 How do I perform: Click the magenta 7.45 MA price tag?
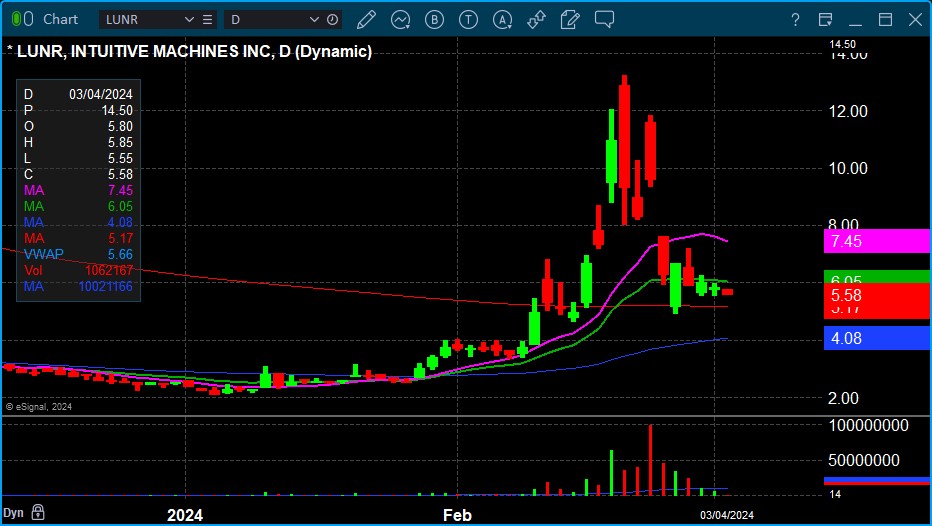877,241
